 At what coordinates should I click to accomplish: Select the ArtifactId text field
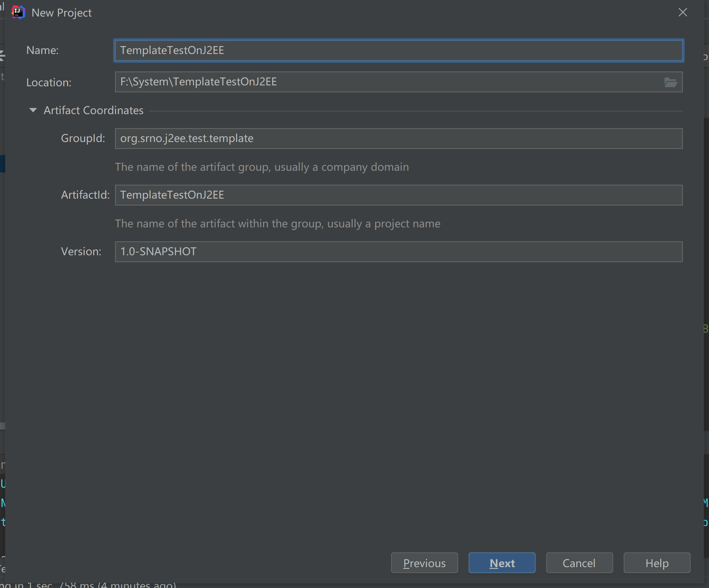(x=398, y=195)
